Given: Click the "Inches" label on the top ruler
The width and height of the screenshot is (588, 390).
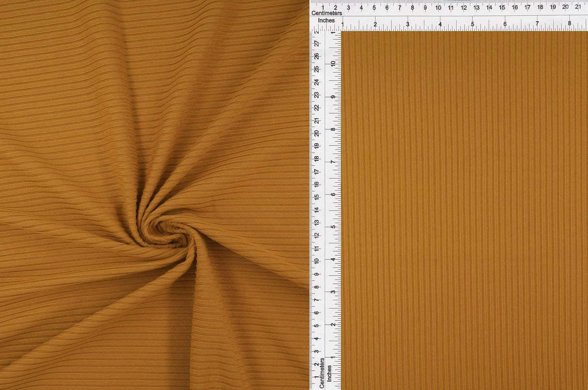Looking at the screenshot, I should 327,20.
